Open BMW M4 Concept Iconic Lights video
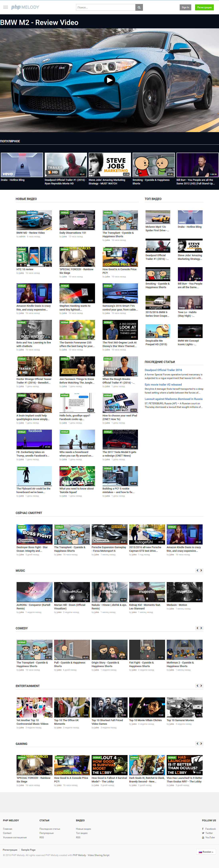The width and height of the screenshot is (219, 868). click(190, 331)
